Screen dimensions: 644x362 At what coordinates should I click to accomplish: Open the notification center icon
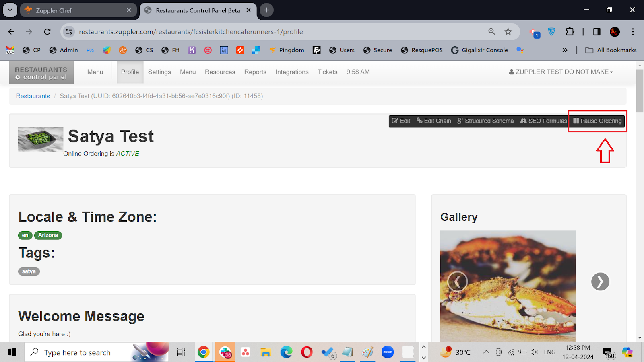click(x=609, y=353)
